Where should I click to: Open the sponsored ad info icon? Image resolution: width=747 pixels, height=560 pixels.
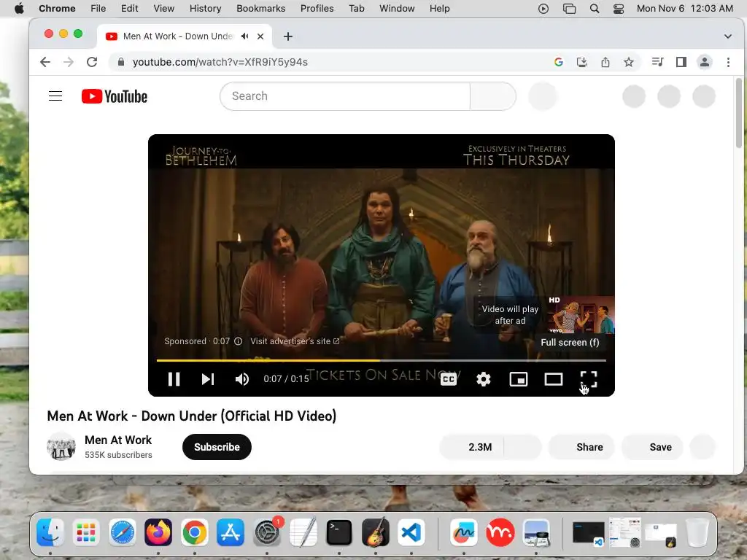point(239,341)
